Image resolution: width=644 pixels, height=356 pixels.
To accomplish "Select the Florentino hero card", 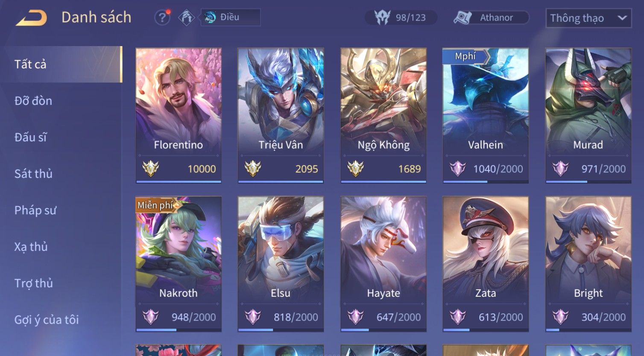I will pyautogui.click(x=179, y=116).
